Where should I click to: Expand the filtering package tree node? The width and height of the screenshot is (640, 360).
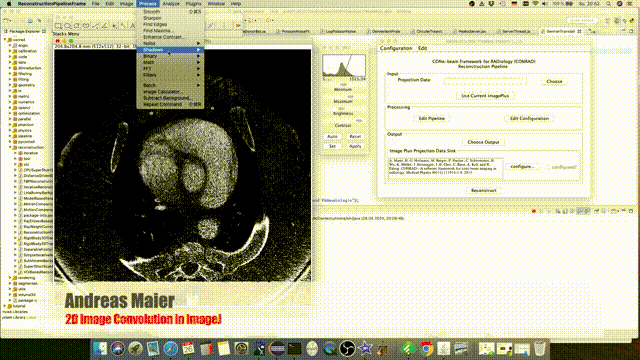coord(10,74)
